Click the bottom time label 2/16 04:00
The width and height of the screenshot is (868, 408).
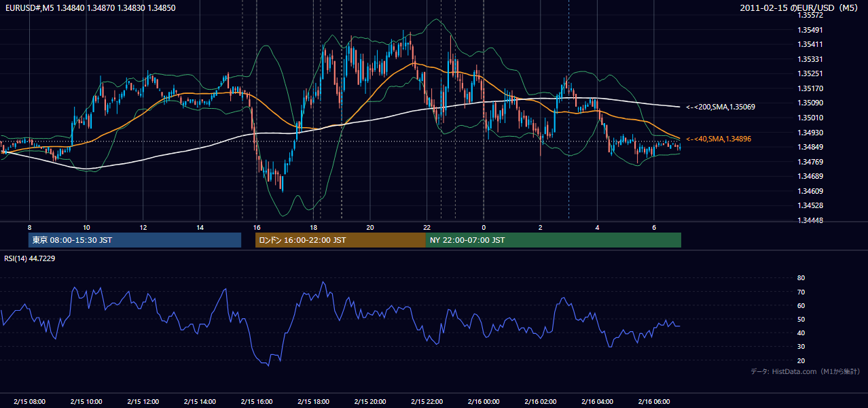[597, 402]
